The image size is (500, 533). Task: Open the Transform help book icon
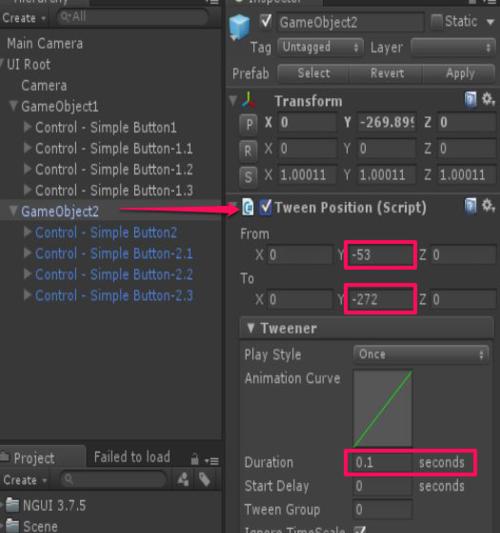point(471,100)
